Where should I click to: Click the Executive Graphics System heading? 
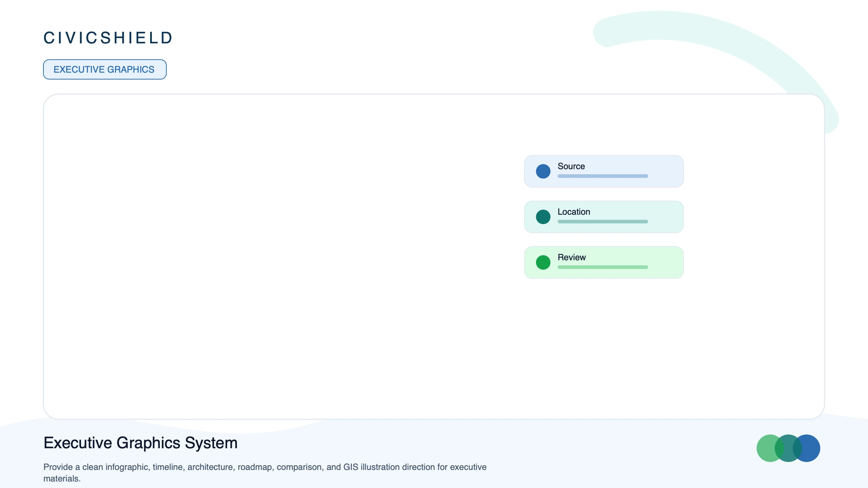(x=140, y=443)
